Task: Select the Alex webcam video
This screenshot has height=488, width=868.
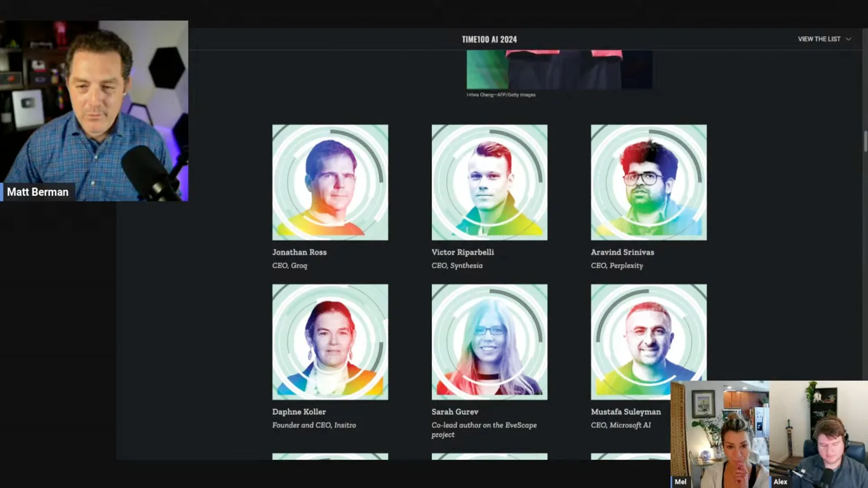Action: point(819,434)
